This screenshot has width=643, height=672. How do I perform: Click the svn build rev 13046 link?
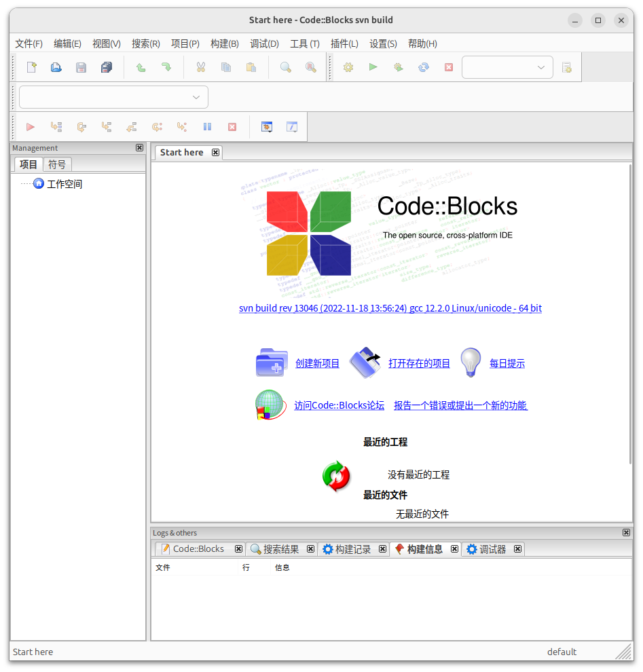[x=390, y=308]
